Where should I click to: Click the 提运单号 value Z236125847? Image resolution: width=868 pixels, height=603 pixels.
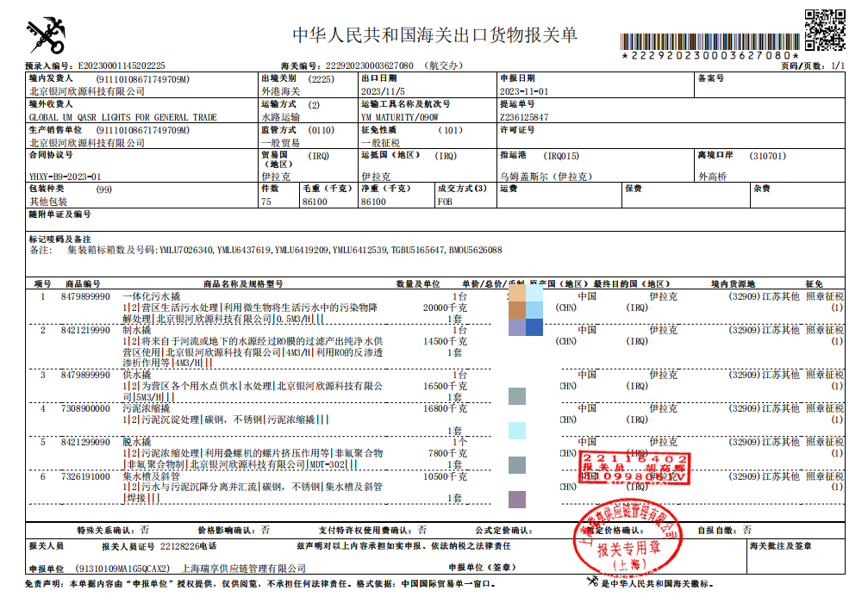tap(524, 117)
